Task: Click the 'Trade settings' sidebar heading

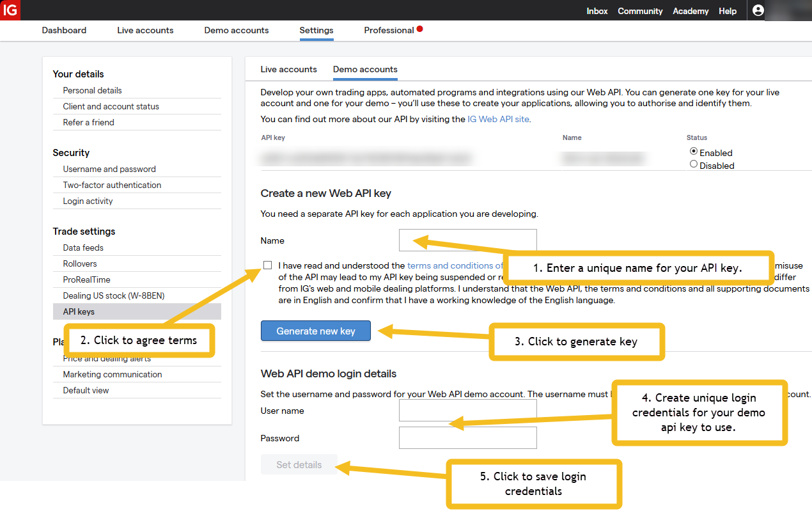Action: tap(84, 232)
